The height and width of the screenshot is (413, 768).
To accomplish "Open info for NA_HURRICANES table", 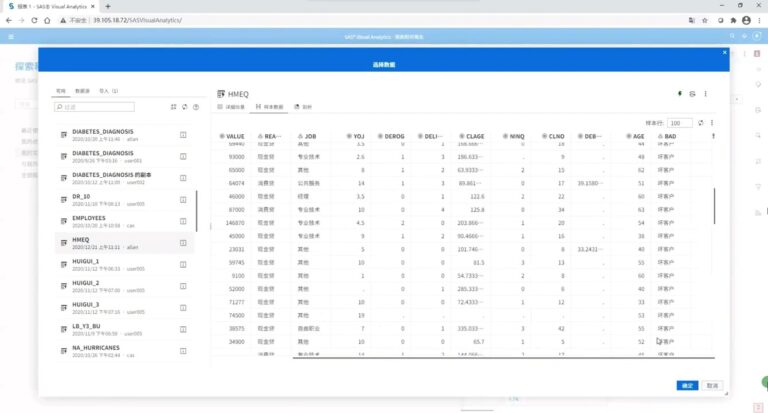I will pos(183,351).
